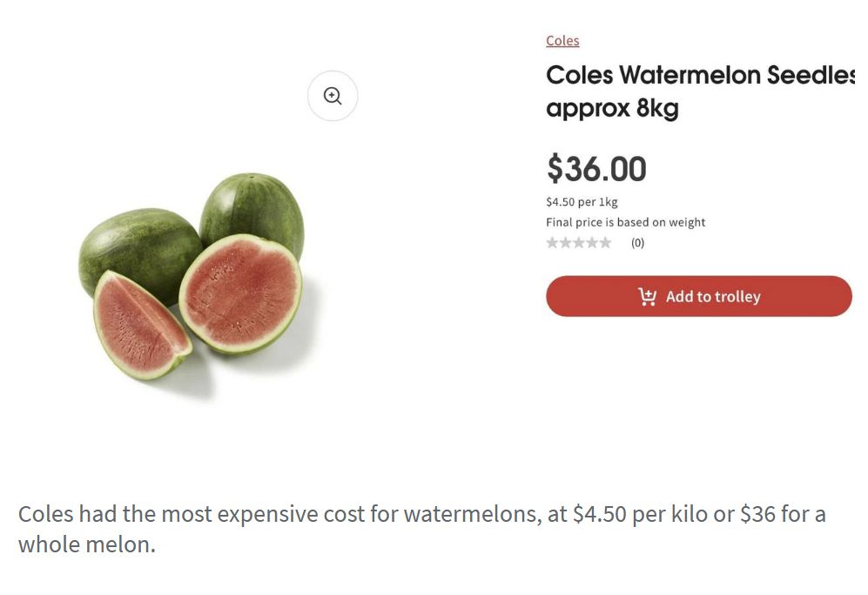
Task: Click the approx 8kg title line
Action: [x=611, y=109]
